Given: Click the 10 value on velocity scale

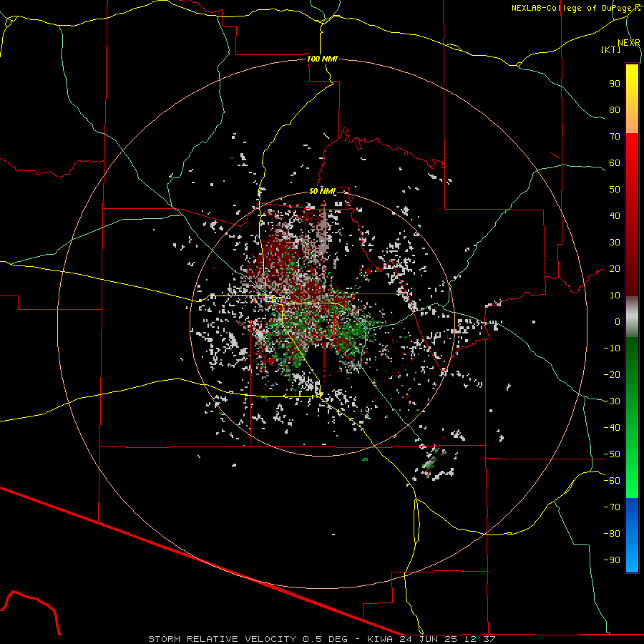Looking at the screenshot, I should 615,296.
